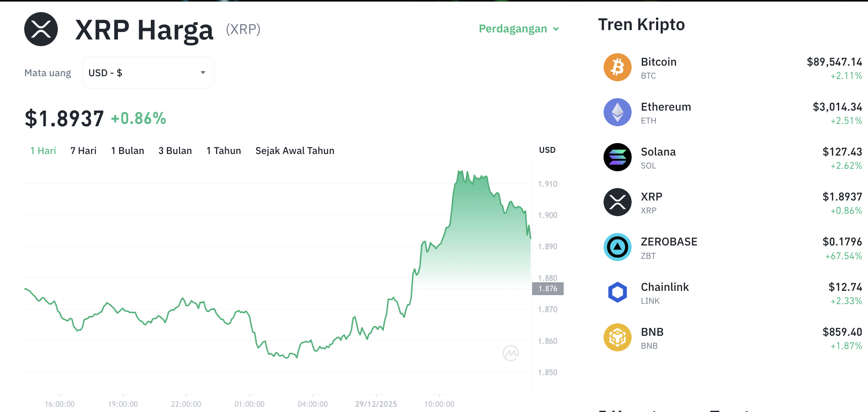Click the XRP icon in Tren Kripto list
The image size is (868, 412).
[x=617, y=202]
